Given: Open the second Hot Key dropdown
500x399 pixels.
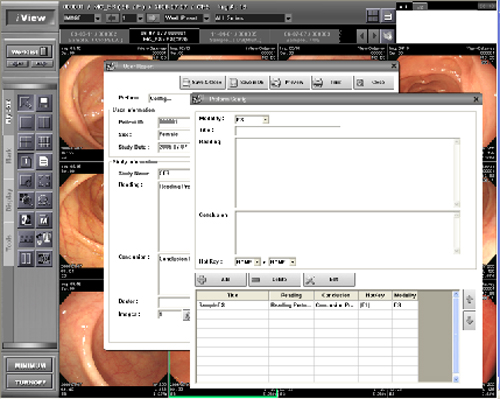Looking at the screenshot, I should 292,262.
